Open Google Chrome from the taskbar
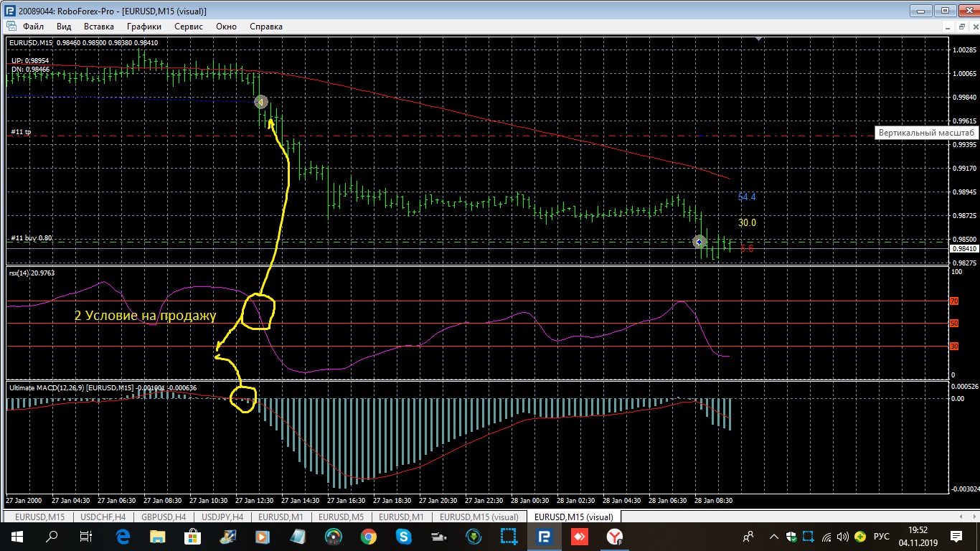 pos(368,536)
